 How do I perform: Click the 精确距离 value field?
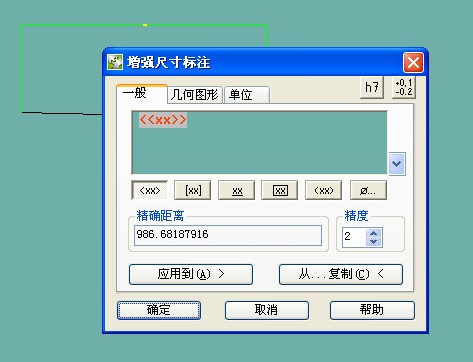click(228, 235)
